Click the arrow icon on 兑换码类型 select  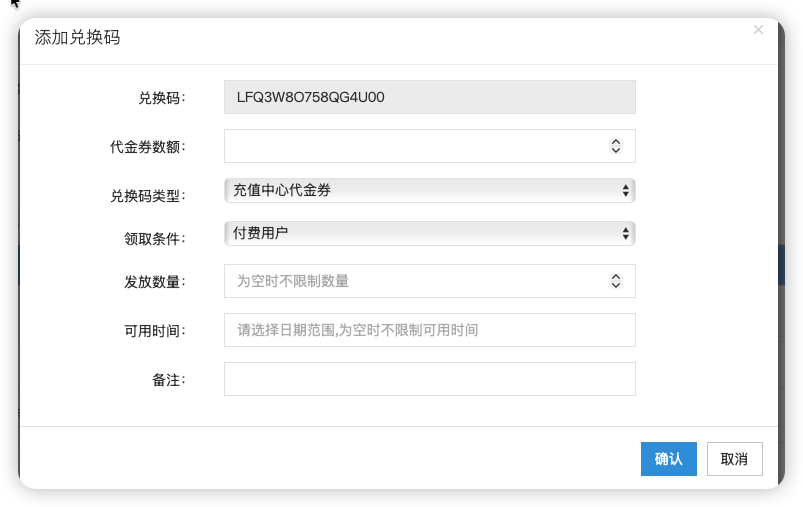625,190
